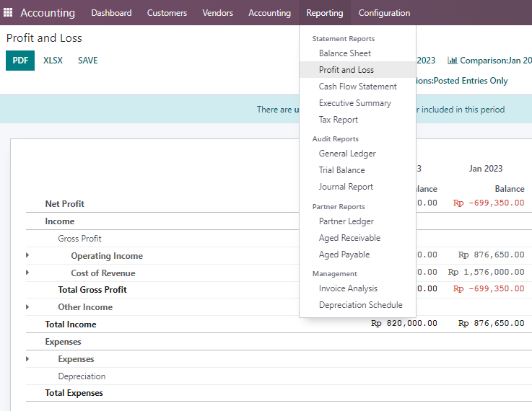Select Balance Sheet report

pos(357,53)
